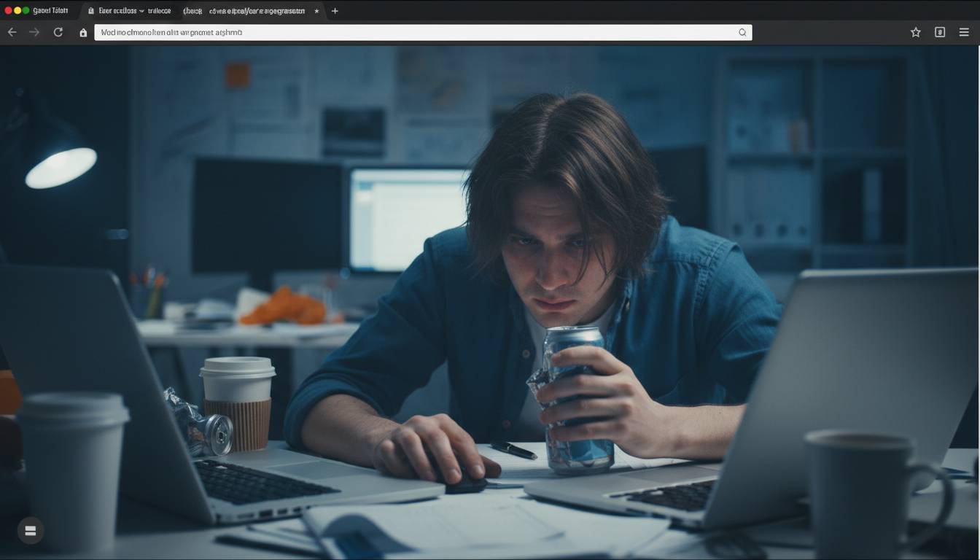
Task: Select the tab titled 'check'
Action: [192, 11]
